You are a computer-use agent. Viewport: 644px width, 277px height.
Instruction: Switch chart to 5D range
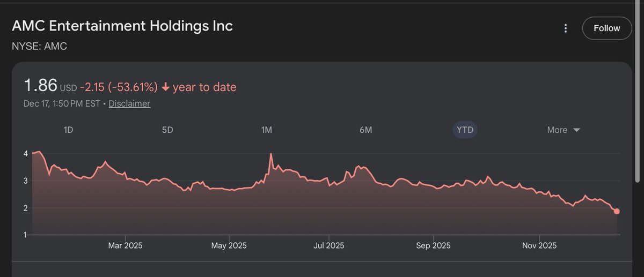click(x=167, y=130)
